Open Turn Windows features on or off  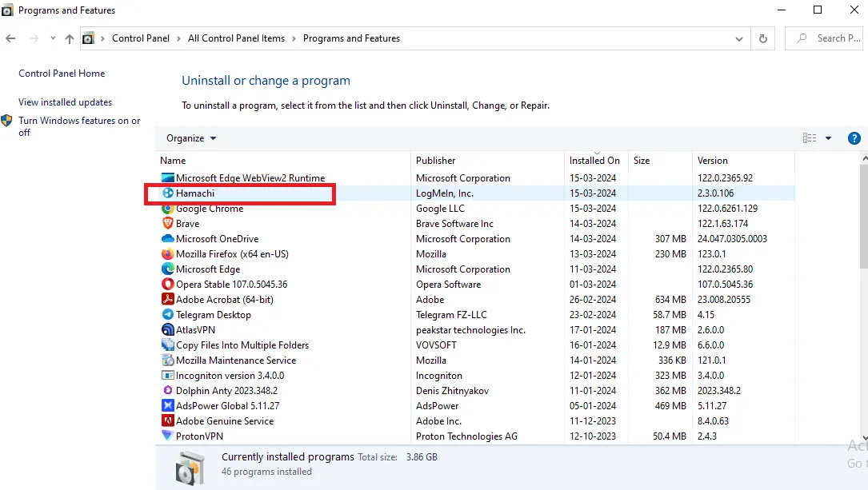pyautogui.click(x=79, y=126)
